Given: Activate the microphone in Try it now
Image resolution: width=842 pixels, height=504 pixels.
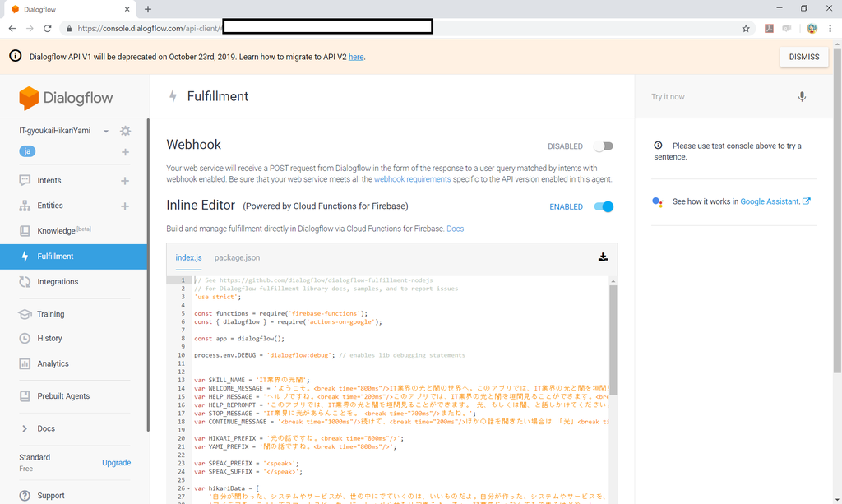Looking at the screenshot, I should [x=802, y=97].
